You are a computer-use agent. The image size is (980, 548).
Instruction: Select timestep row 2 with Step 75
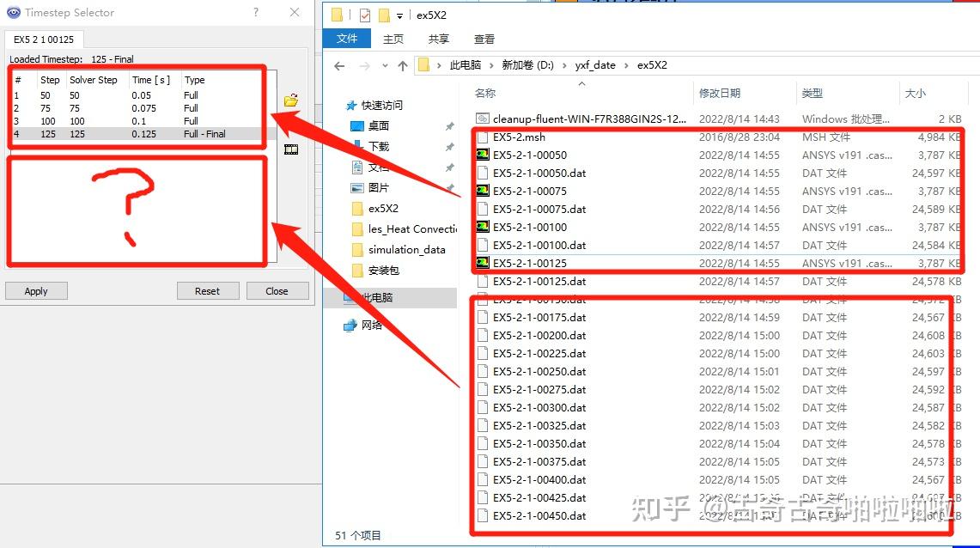point(103,107)
